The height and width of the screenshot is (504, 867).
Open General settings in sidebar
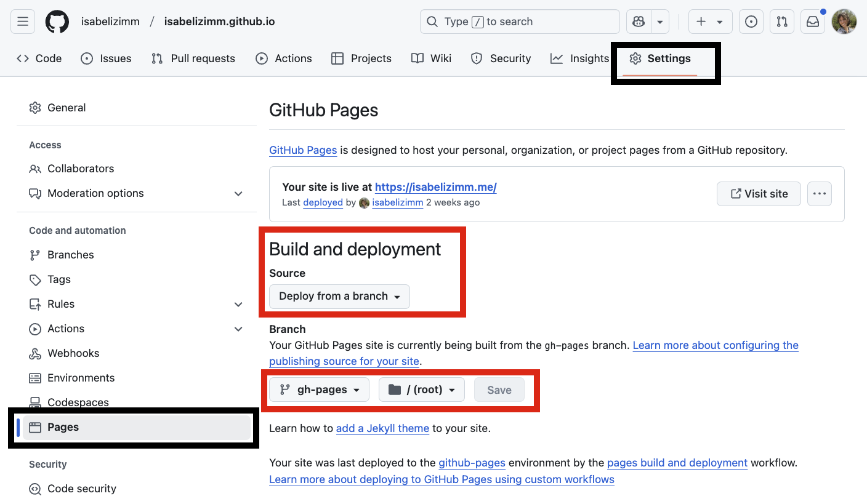(x=136, y=108)
